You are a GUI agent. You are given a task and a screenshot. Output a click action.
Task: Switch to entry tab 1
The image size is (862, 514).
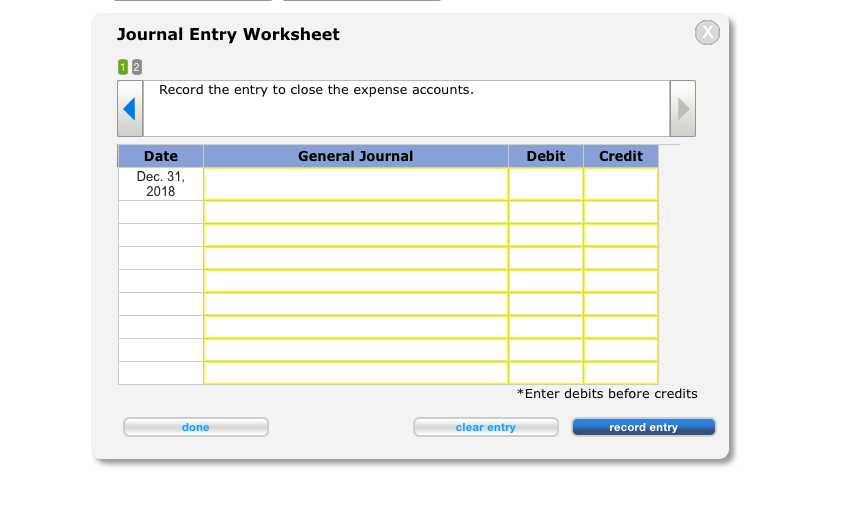click(x=123, y=67)
